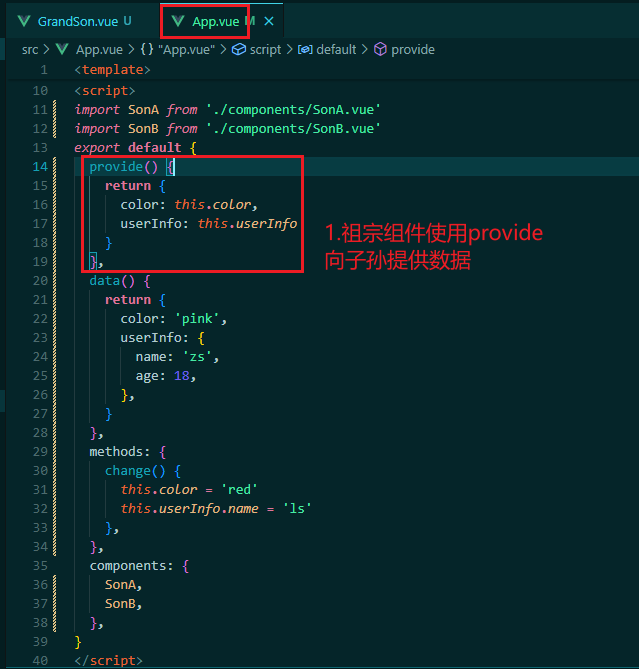The height and width of the screenshot is (669, 639).
Task: Click the 'pink' string value
Action: 198,319
